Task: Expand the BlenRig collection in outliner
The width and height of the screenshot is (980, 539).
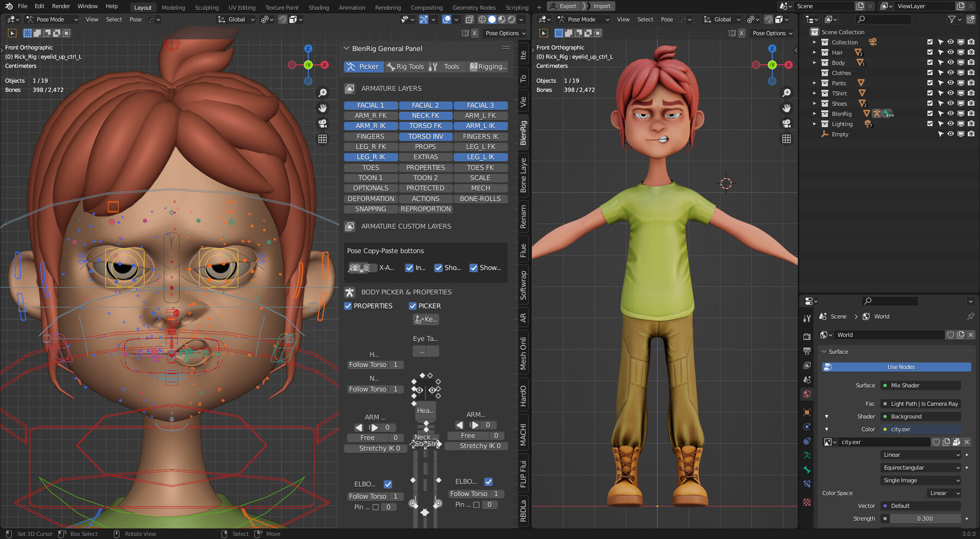Action: 814,114
